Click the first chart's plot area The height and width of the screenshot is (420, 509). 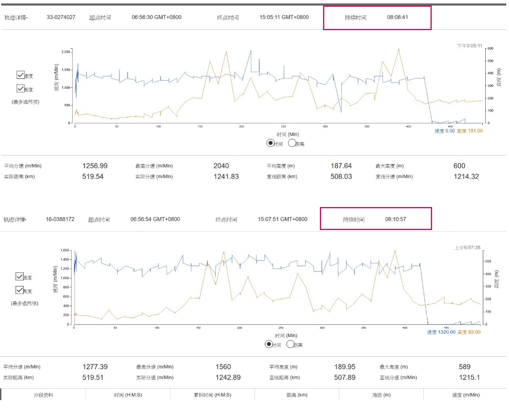(x=279, y=86)
